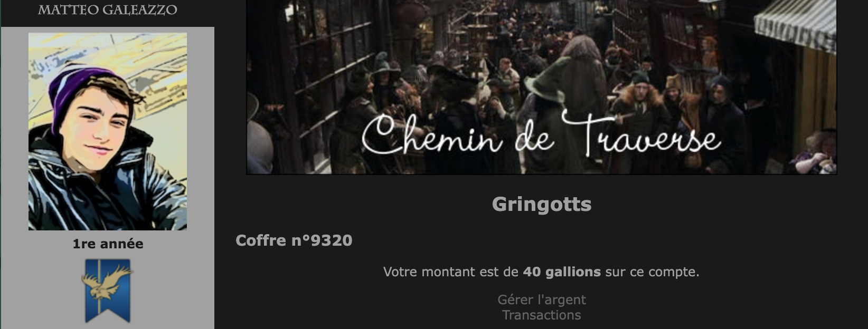The height and width of the screenshot is (329, 868).
Task: Click the fur-collared wizard in the banner
Action: (640, 105)
